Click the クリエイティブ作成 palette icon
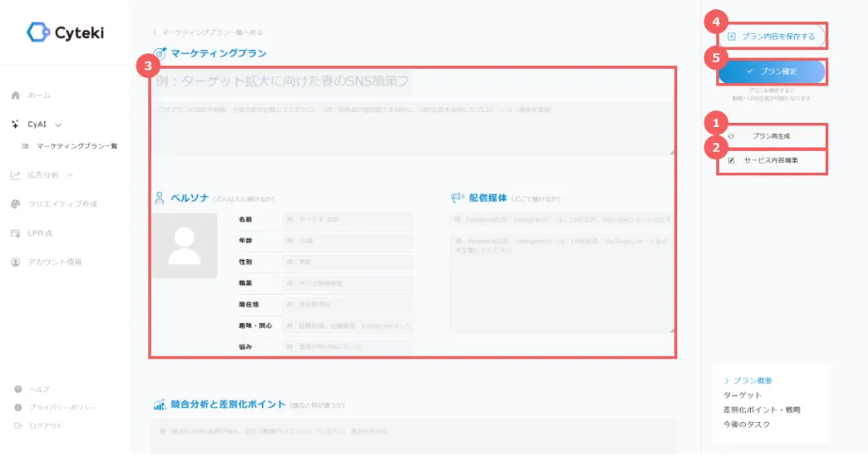 15,204
